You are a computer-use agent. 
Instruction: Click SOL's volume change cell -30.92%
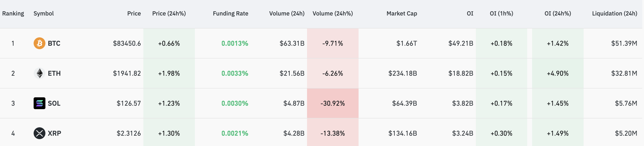coord(333,103)
